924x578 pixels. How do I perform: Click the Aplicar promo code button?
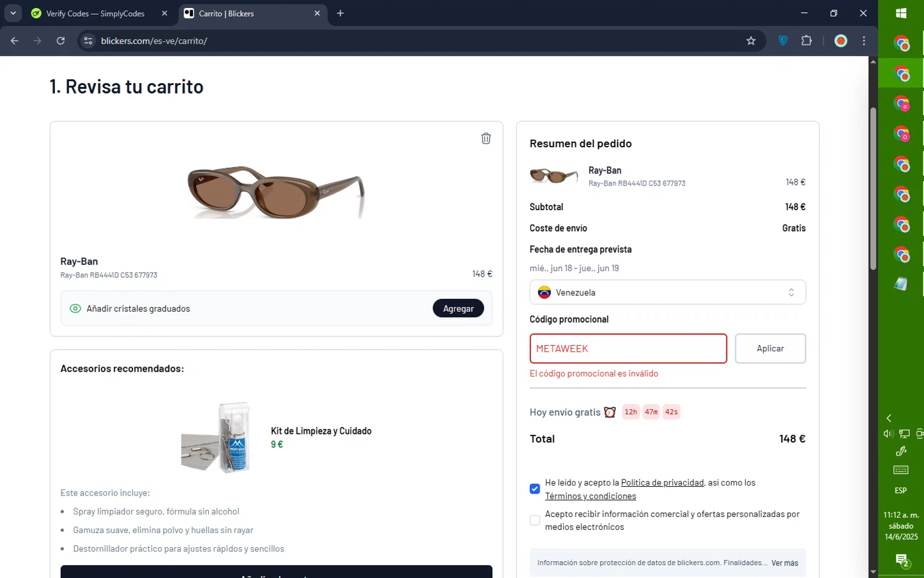point(770,349)
